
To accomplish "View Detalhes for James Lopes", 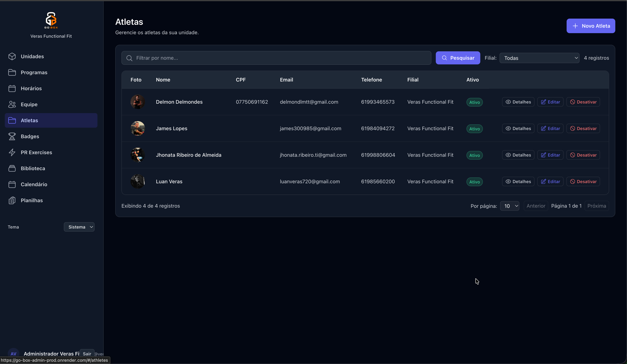I will click(x=518, y=129).
